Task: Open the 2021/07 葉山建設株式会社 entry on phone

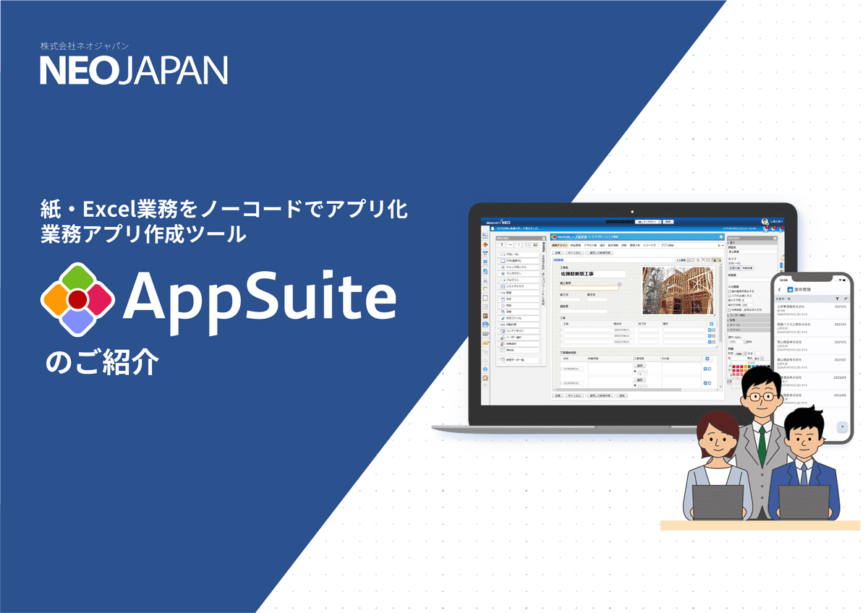Action: [x=812, y=364]
